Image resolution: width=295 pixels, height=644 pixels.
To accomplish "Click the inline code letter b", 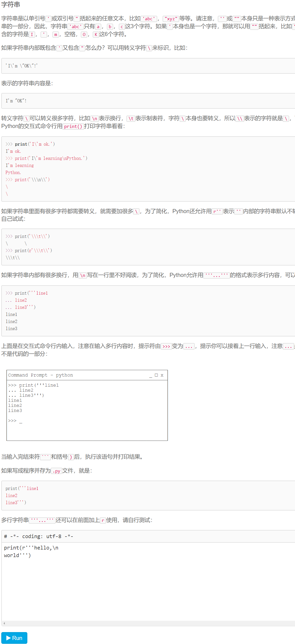I will (x=110, y=27).
